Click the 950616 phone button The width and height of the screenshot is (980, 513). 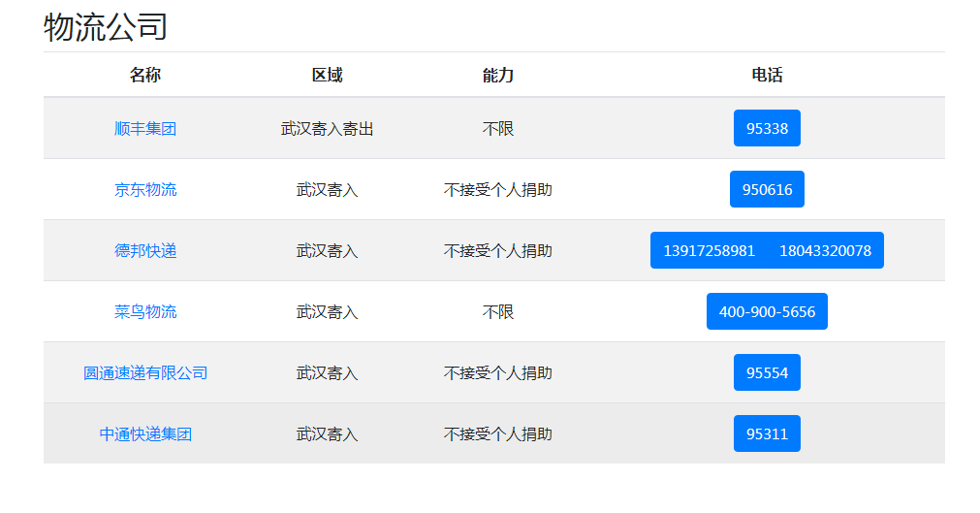point(767,189)
